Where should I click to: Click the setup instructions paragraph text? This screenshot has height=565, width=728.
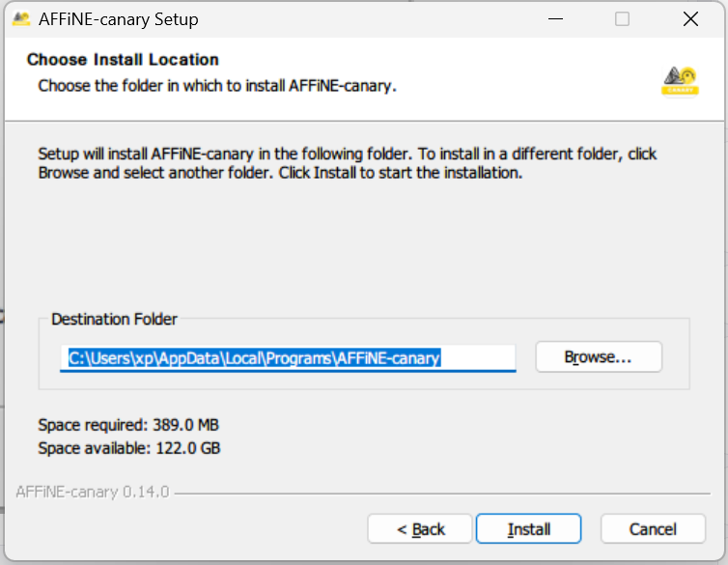(347, 163)
